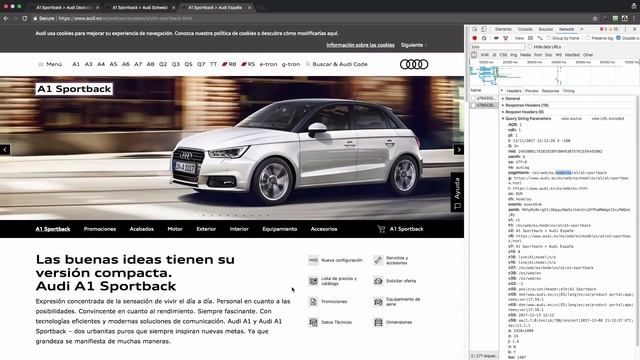The image size is (640, 360).
Task: Click the network timeline overview graph
Action: click(555, 75)
